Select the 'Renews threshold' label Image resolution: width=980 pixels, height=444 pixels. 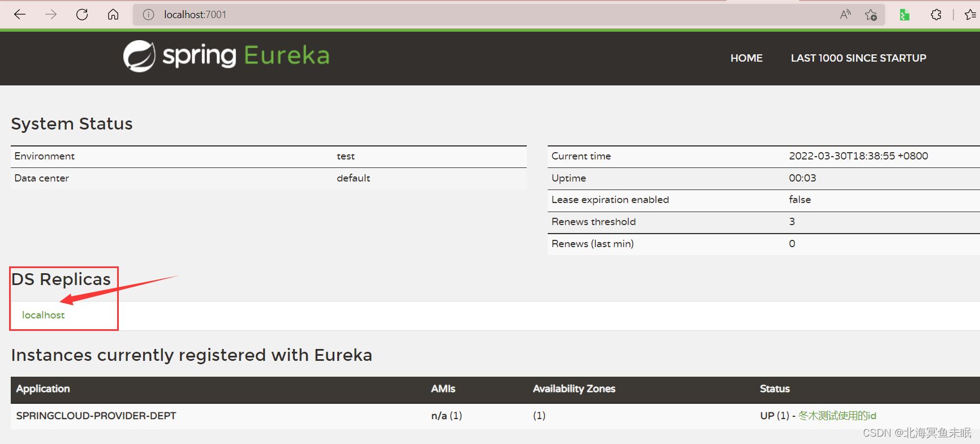coord(594,222)
